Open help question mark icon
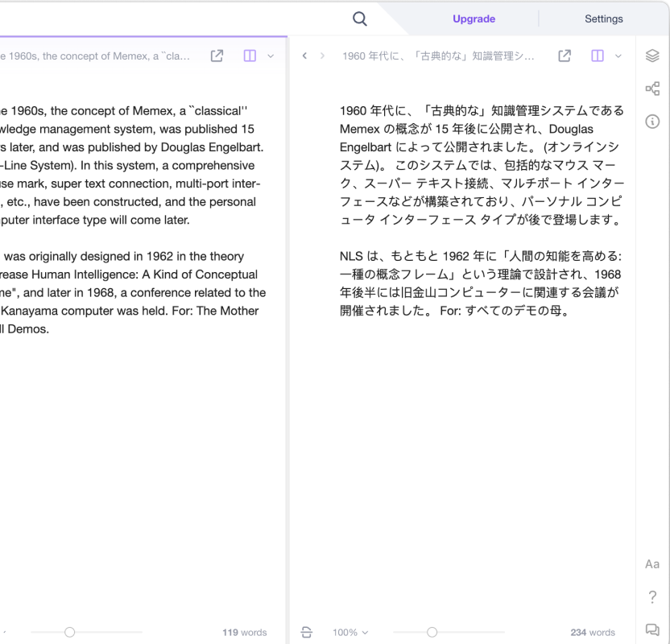This screenshot has width=670, height=644. 652,597
